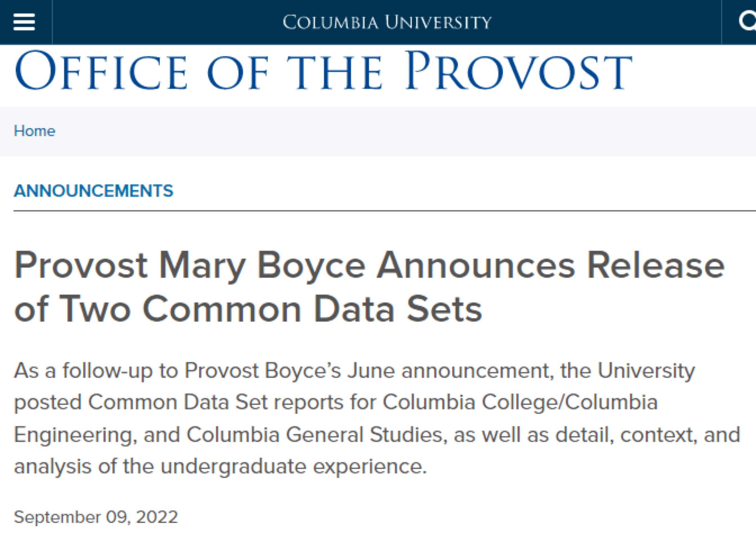Click the Home breadcrumb link
This screenshot has height=533, width=756.
point(35,131)
